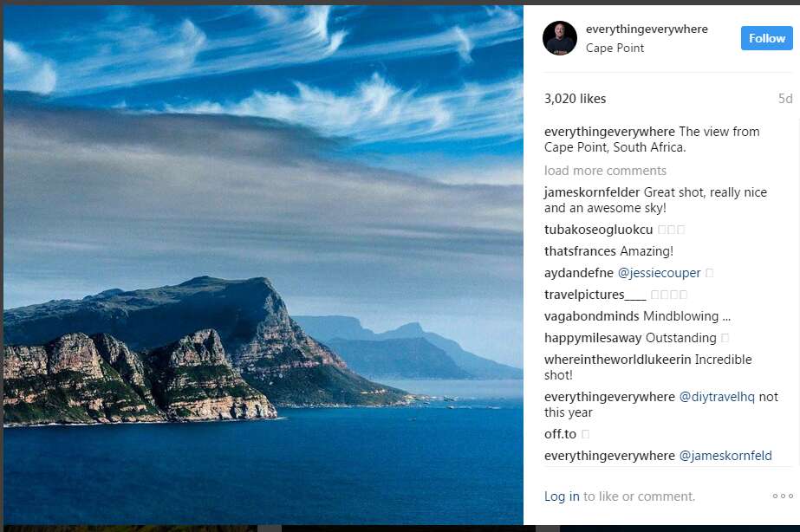Open the @jessiecouper mention link

click(660, 273)
